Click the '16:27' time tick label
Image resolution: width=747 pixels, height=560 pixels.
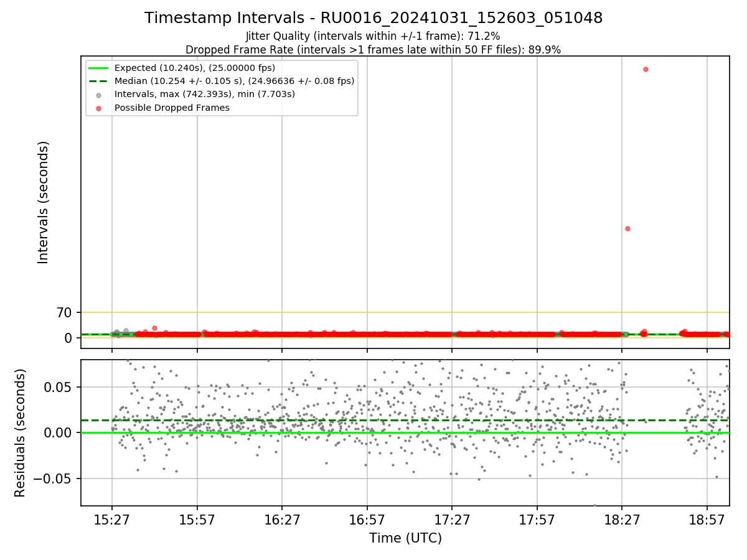coord(282,519)
